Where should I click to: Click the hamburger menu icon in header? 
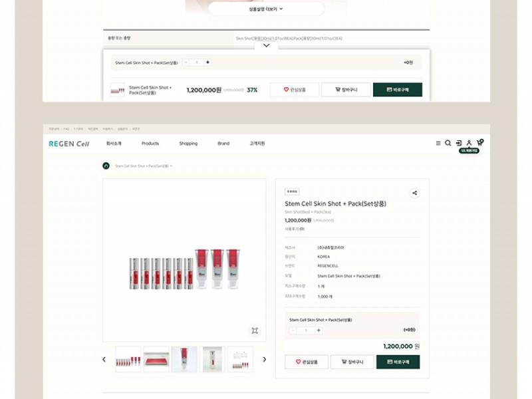[x=438, y=143]
